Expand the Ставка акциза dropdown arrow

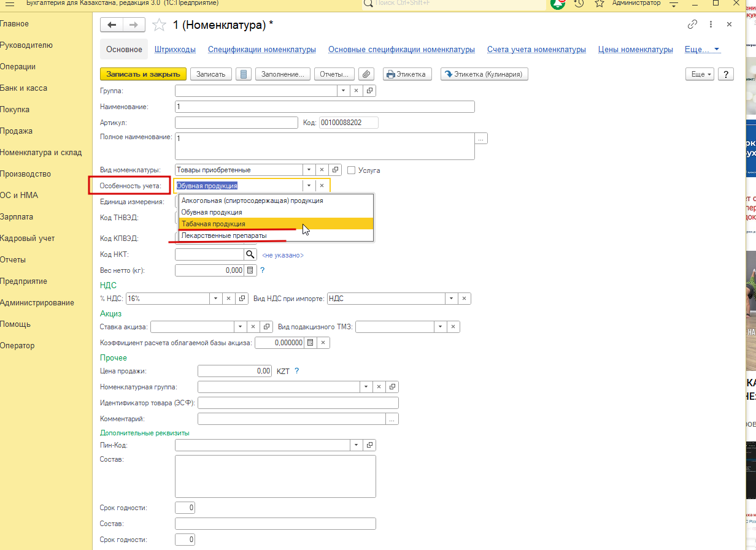(x=241, y=327)
